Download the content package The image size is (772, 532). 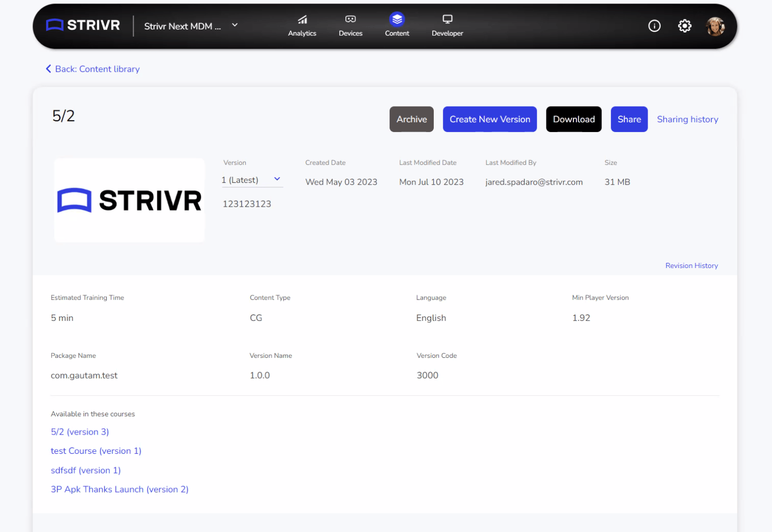click(573, 119)
